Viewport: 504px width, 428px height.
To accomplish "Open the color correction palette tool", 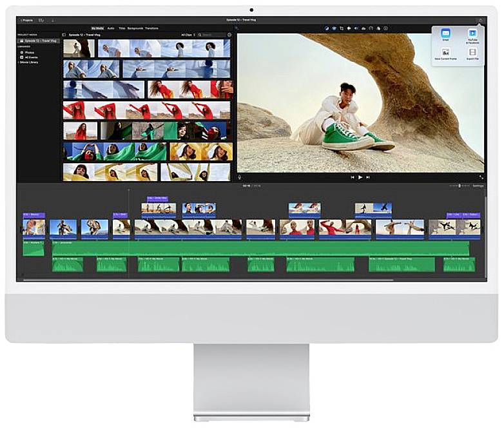I will [x=334, y=28].
